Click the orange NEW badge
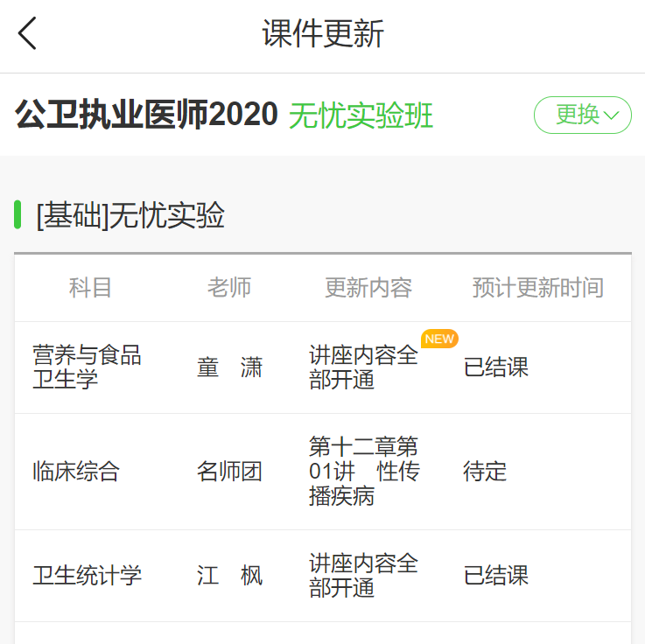Image resolution: width=645 pixels, height=644 pixels. [439, 339]
